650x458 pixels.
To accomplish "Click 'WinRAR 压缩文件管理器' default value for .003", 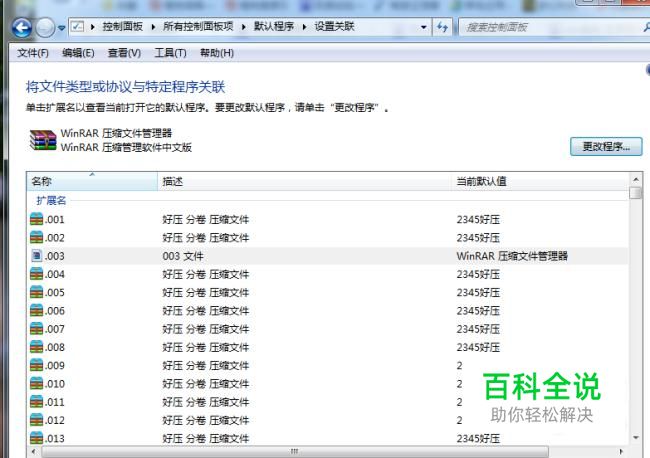I will coord(512,256).
